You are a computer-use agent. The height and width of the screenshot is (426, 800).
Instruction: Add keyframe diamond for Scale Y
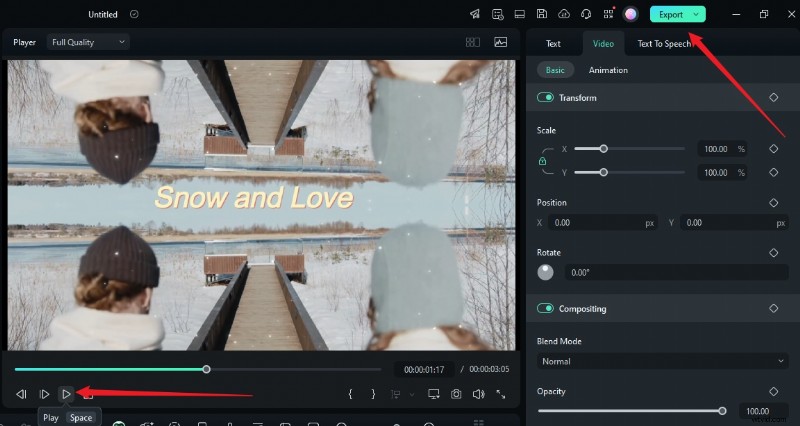tap(773, 172)
